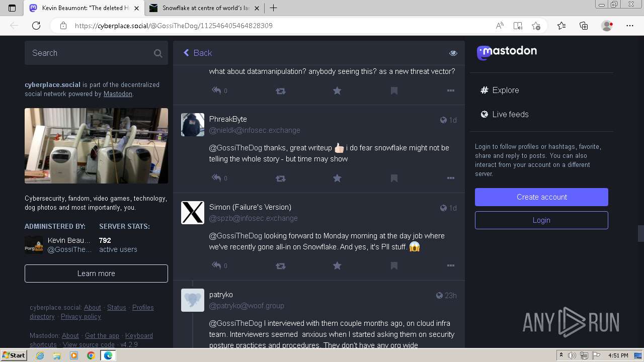Open Edge Settings and more menu
Viewport: 644px width, 362px height.
630,26
